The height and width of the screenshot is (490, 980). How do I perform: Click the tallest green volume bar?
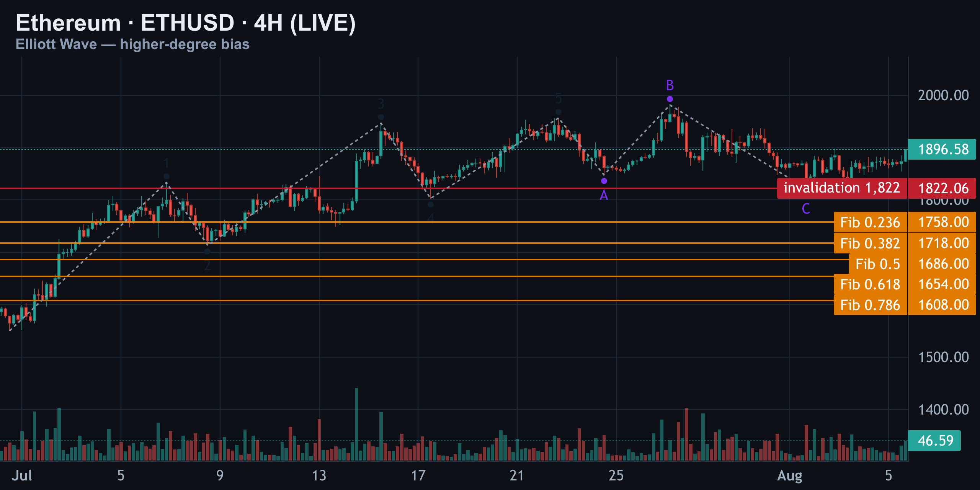(x=356, y=424)
